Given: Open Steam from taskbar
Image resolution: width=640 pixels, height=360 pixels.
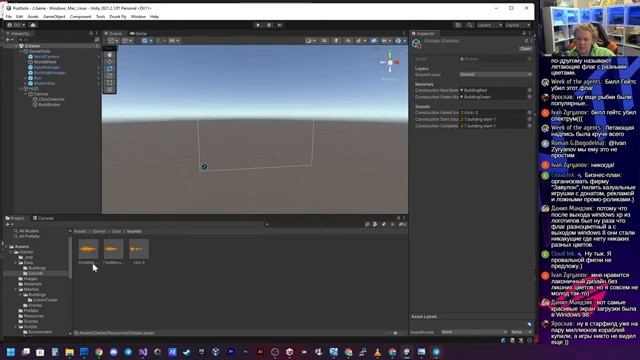Looking at the screenshot, I should pyautogui.click(x=187, y=352).
